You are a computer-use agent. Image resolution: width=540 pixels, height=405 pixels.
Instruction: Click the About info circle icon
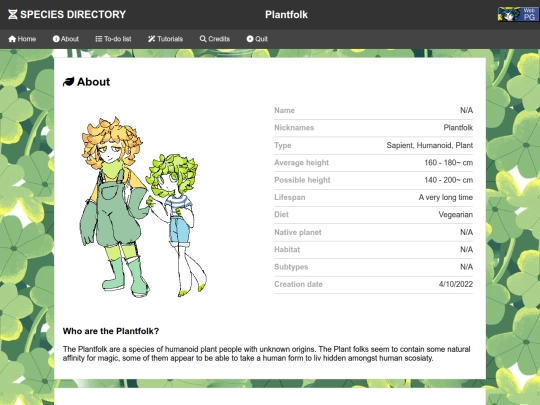(x=56, y=39)
